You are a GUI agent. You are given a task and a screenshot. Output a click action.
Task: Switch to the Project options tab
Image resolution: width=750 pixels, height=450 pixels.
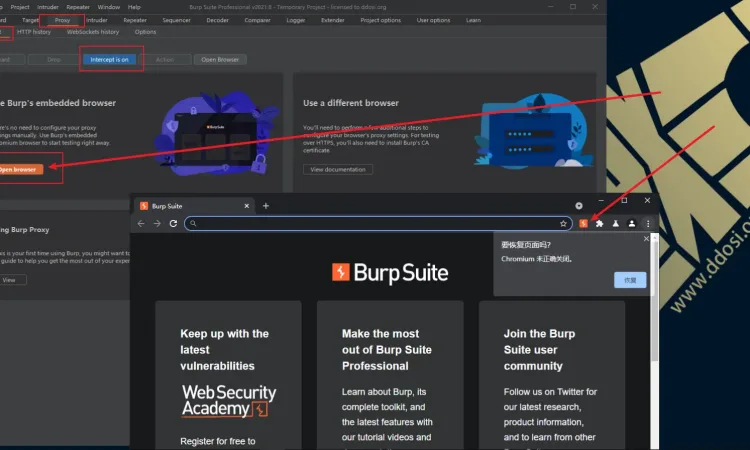[x=380, y=20]
